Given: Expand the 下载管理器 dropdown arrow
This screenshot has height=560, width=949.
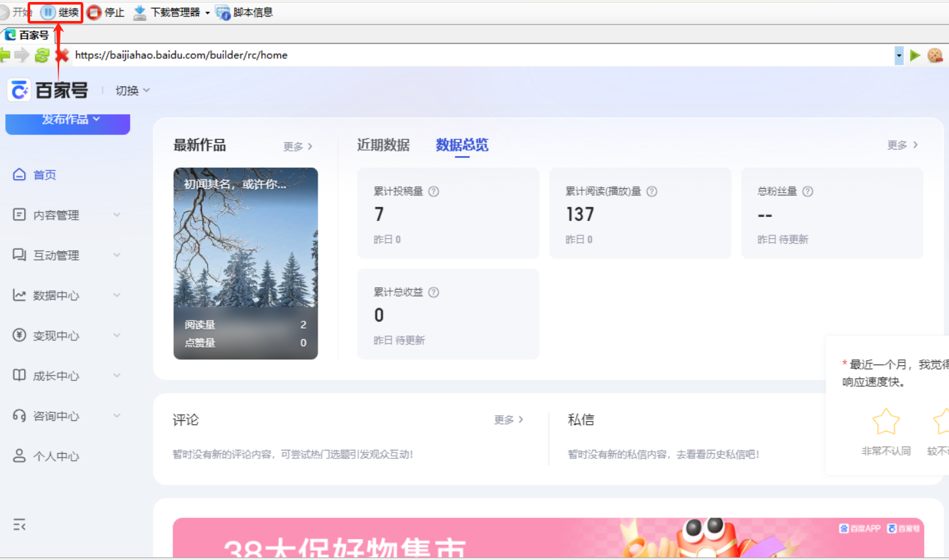Looking at the screenshot, I should click(207, 13).
